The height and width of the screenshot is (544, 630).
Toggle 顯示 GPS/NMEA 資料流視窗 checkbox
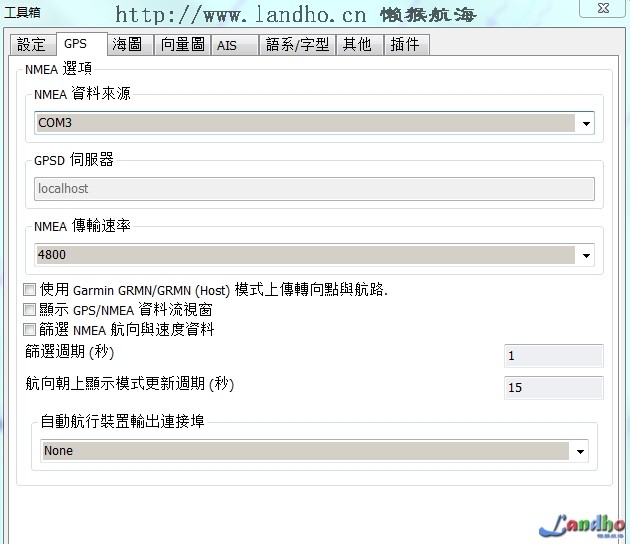pos(29,309)
